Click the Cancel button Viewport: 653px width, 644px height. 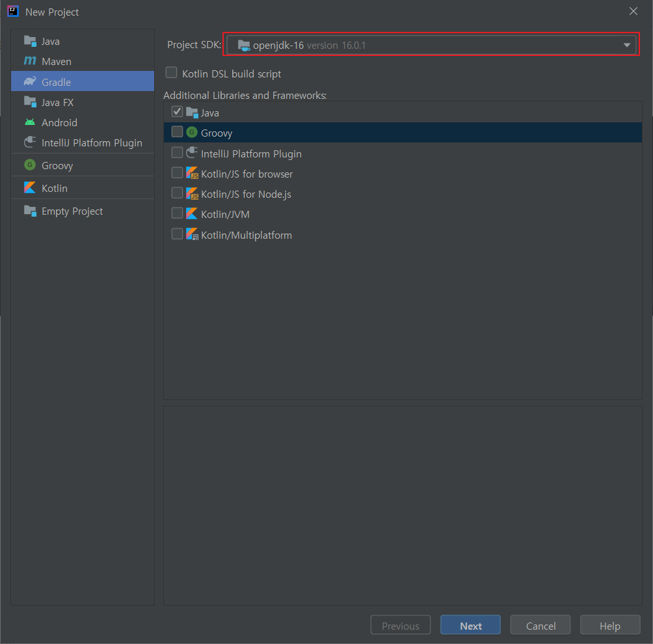540,625
